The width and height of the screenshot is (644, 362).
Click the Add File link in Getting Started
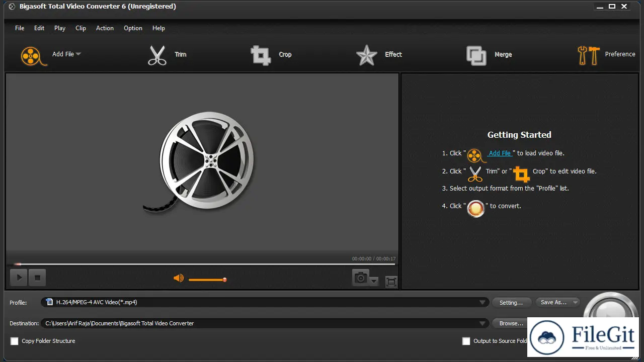click(500, 153)
